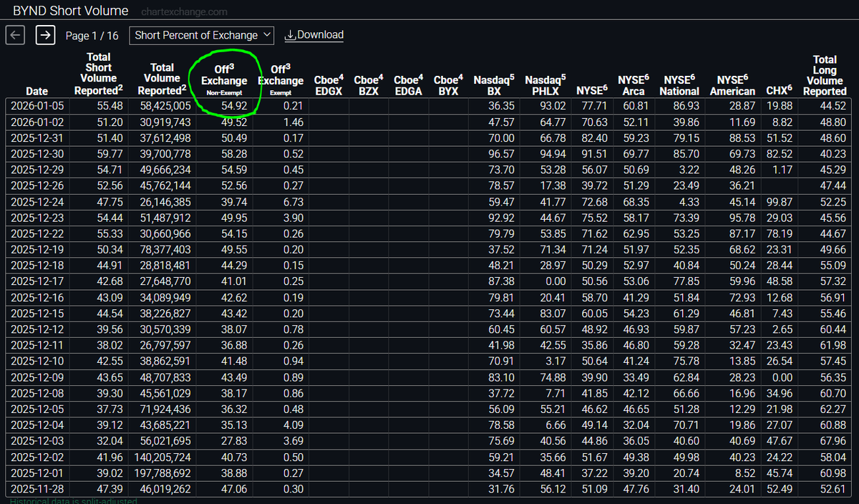Click total long volume value 67.96
Viewport: 859px width, 504px height.
click(833, 440)
